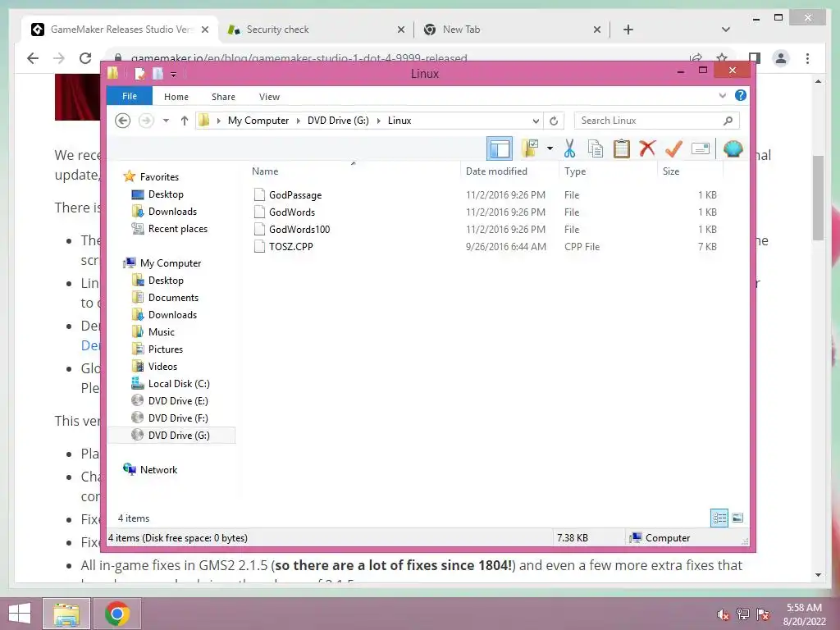840x630 pixels.
Task: Select the GodWords100 file
Action: (299, 230)
